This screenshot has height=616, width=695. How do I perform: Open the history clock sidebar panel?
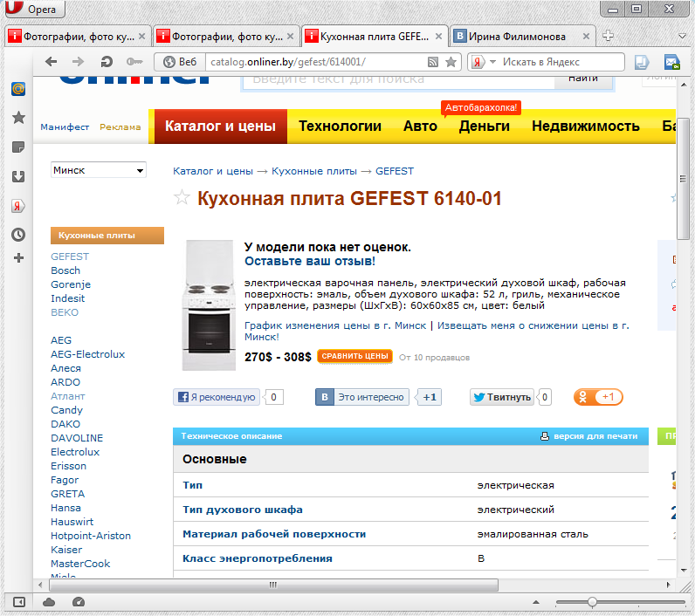(x=18, y=235)
